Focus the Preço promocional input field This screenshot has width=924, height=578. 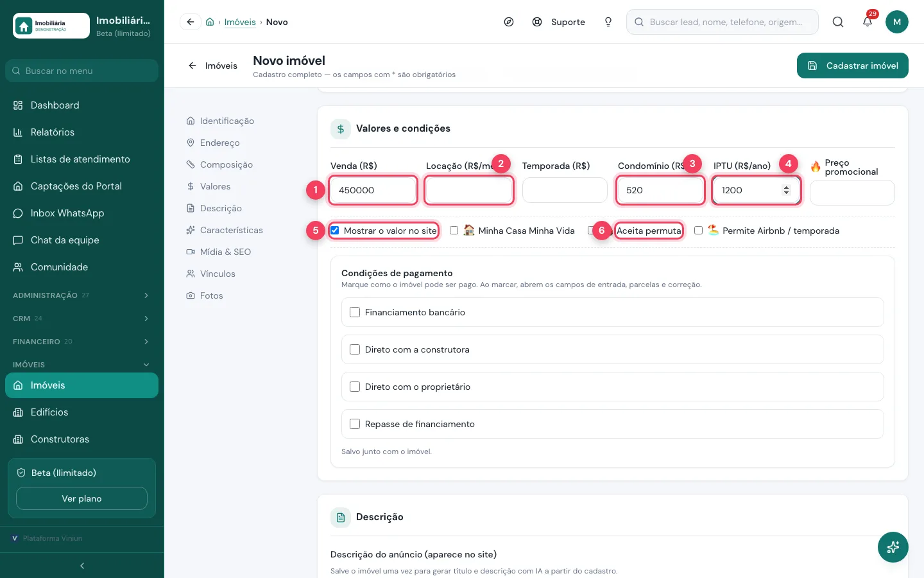[x=852, y=193]
